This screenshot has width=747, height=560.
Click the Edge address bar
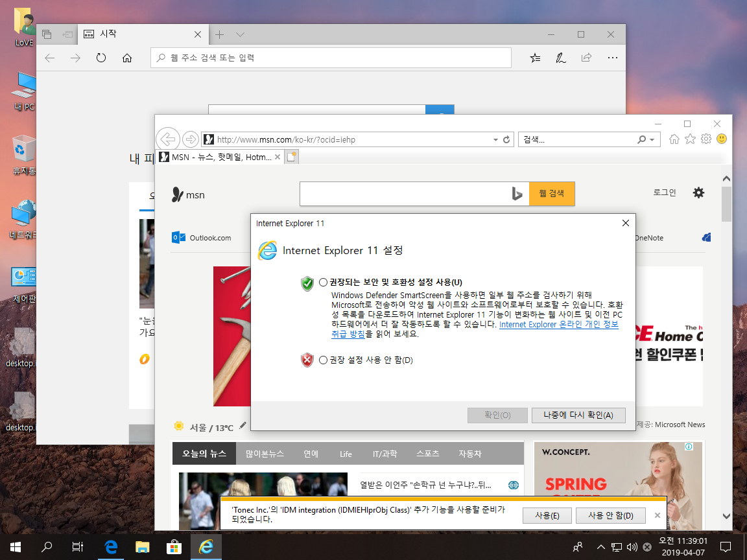(x=331, y=58)
